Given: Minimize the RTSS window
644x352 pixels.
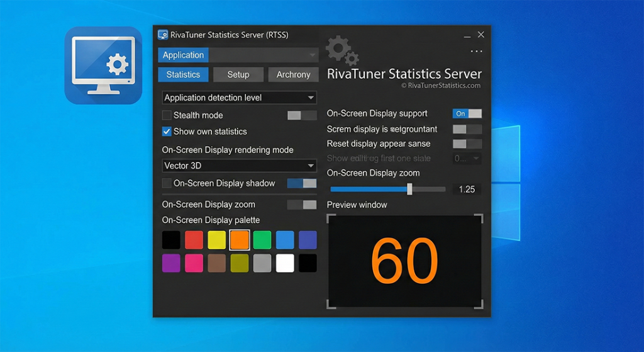Looking at the screenshot, I should tap(467, 35).
